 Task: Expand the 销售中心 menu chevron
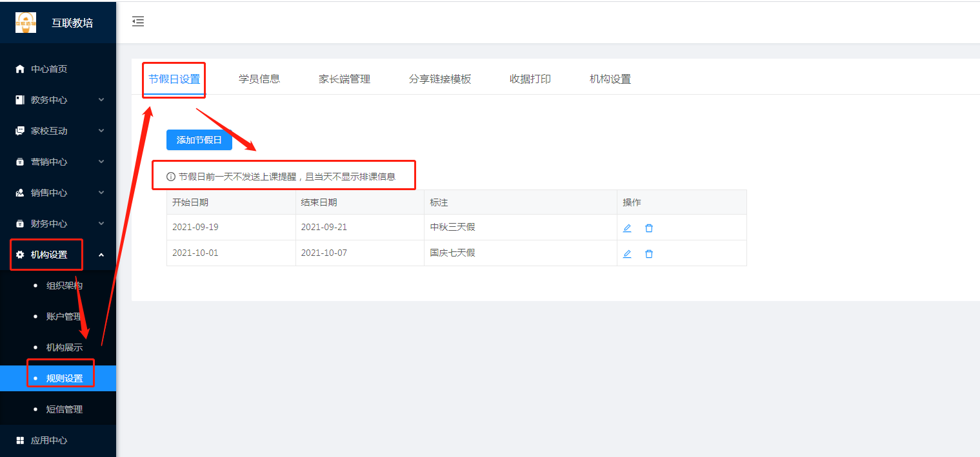point(101,193)
